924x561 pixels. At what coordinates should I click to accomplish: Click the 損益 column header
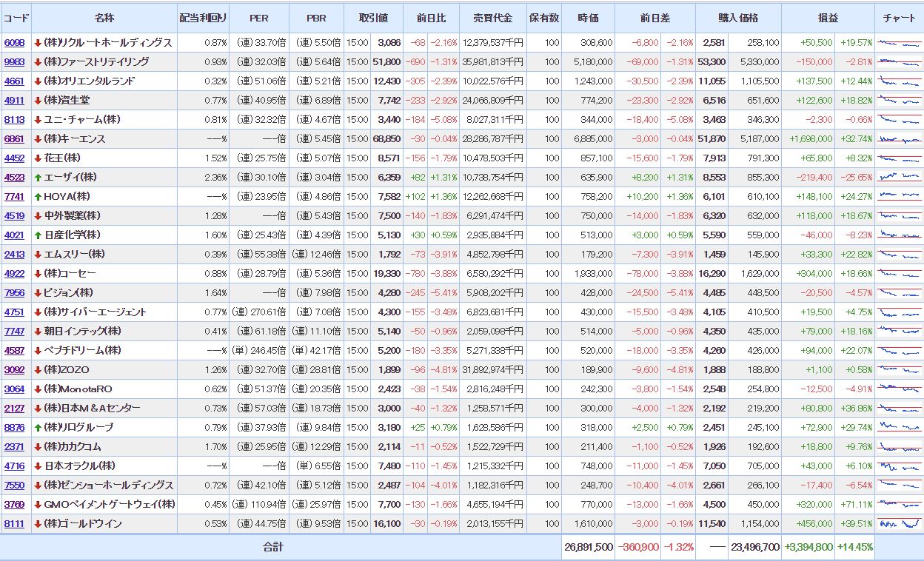[x=828, y=18]
